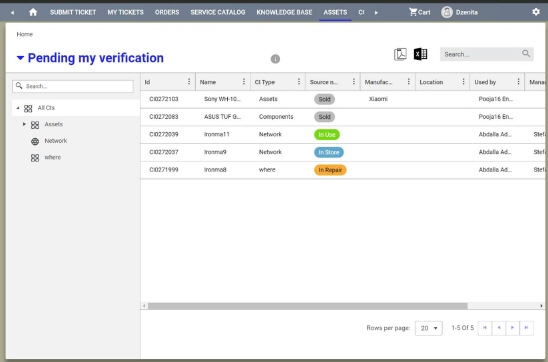
Task: Click the Ironma11 name cell
Action: [217, 134]
